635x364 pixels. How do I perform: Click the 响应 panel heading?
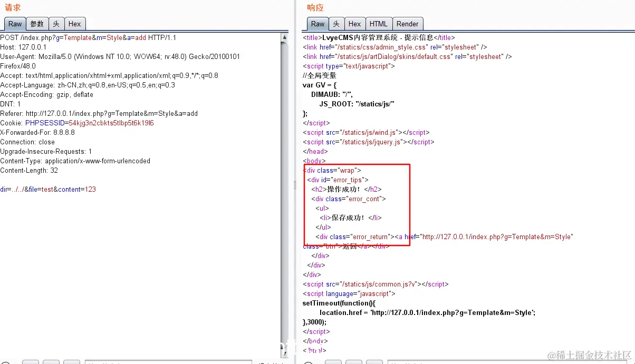(x=315, y=7)
